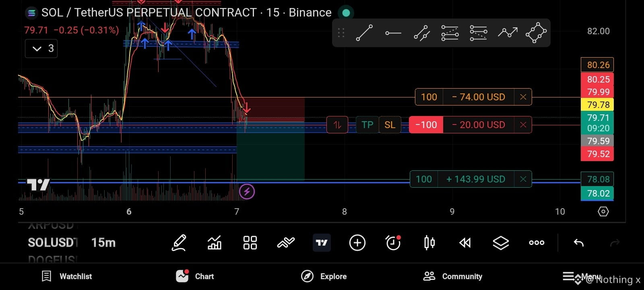Start bar replay with rewind icon
The height and width of the screenshot is (290, 644).
coord(465,243)
